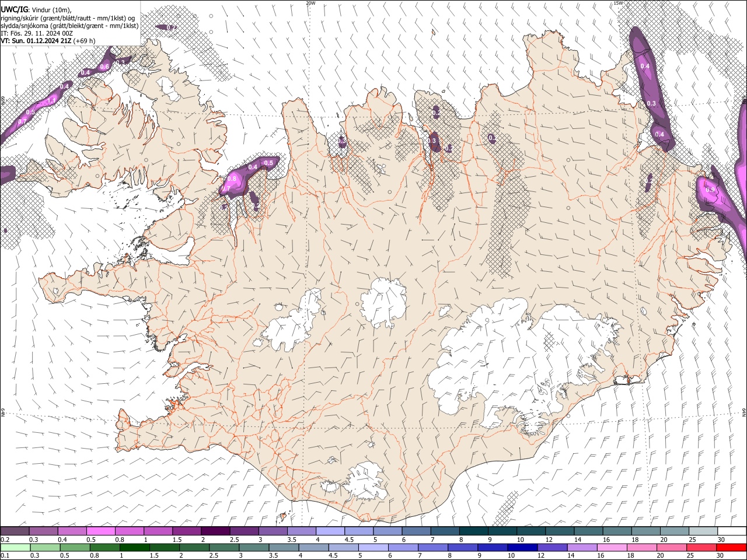747x560 pixels.
Task: Select lower scale dark green swatch between 1 and 1.5
Action: [134, 547]
